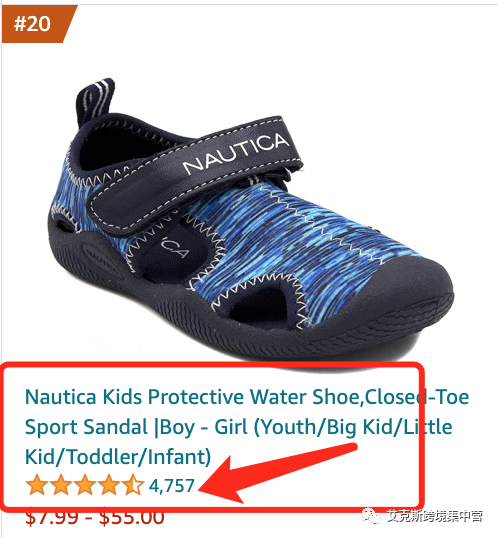Click the WeChat logo in the watermark
This screenshot has height=538, width=498.
coord(370,516)
